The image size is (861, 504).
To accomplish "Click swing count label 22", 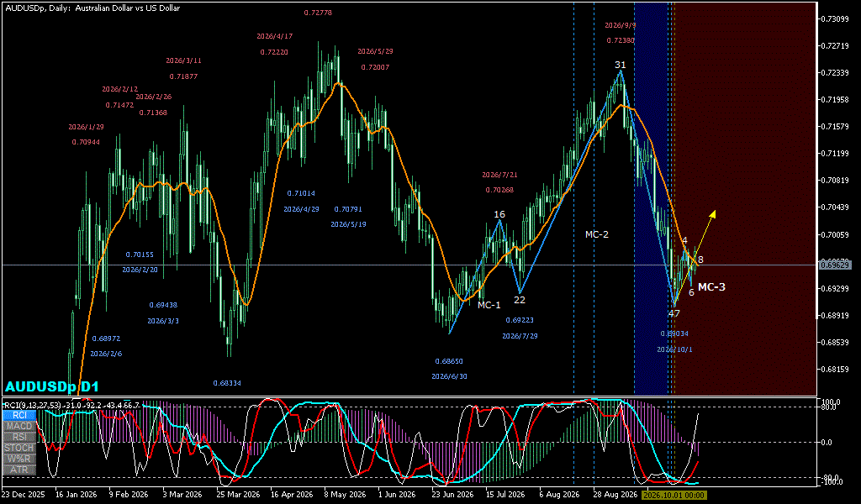I will click(x=520, y=300).
